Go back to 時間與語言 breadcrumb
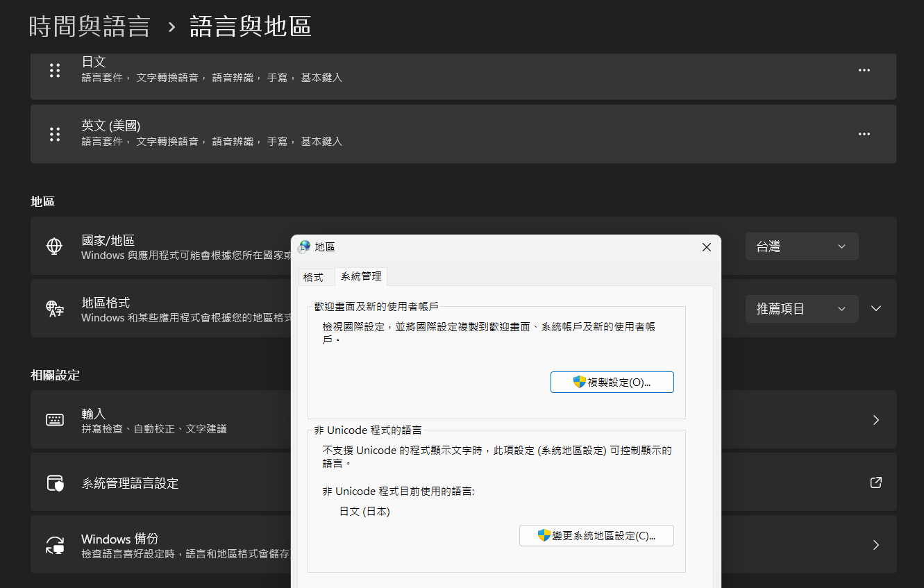Image resolution: width=924 pixels, height=588 pixels. coord(90,26)
